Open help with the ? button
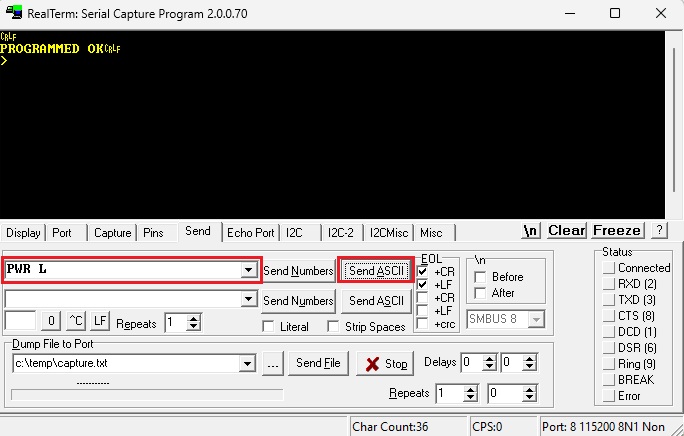 pyautogui.click(x=659, y=230)
